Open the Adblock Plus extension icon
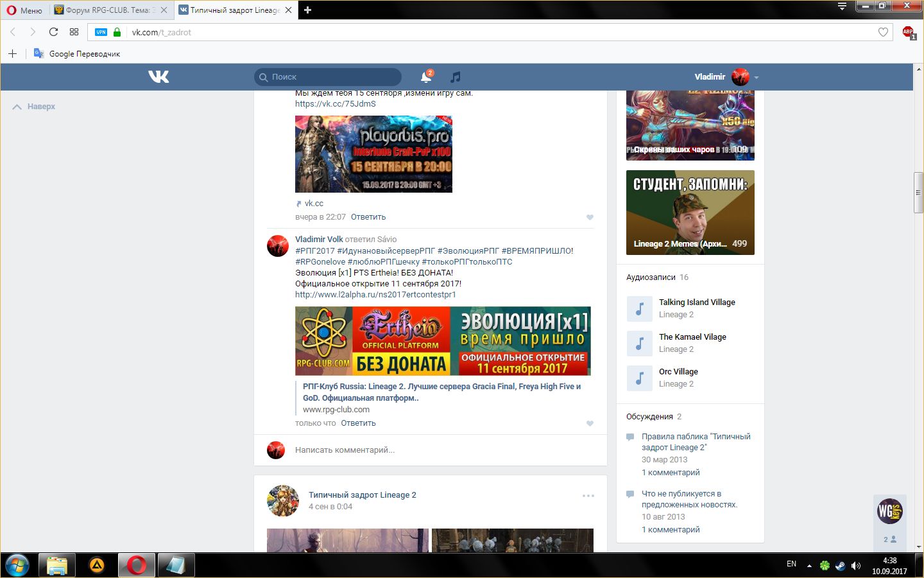This screenshot has height=578, width=924. point(908,32)
